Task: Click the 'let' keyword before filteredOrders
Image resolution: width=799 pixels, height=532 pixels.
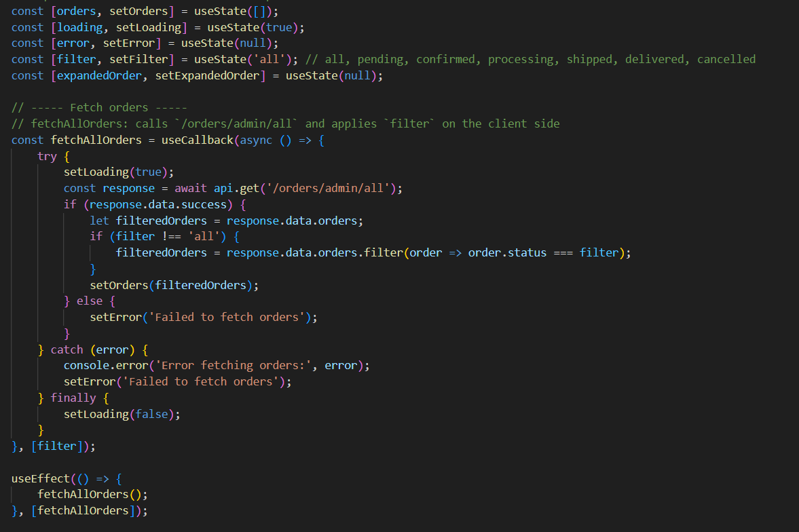Action: (x=99, y=221)
